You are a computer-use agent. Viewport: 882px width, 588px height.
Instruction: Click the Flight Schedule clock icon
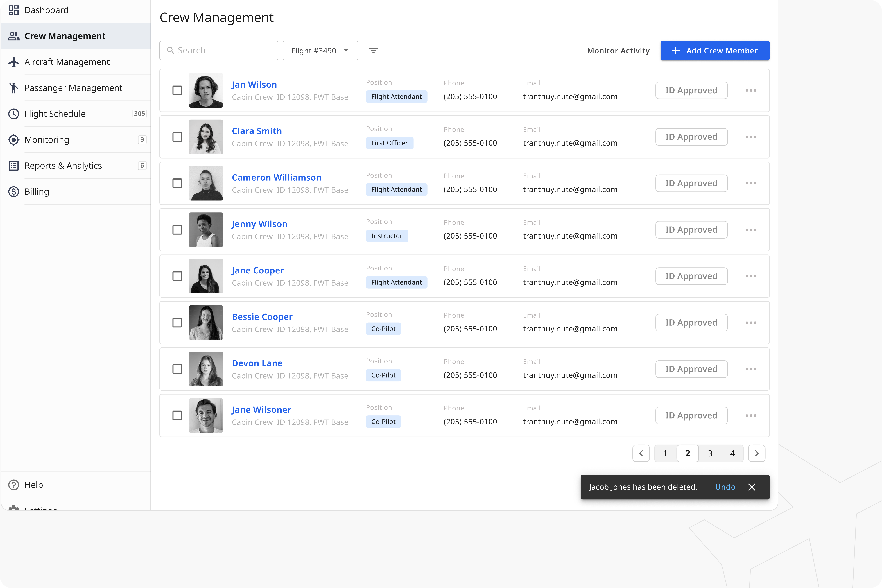point(13,114)
